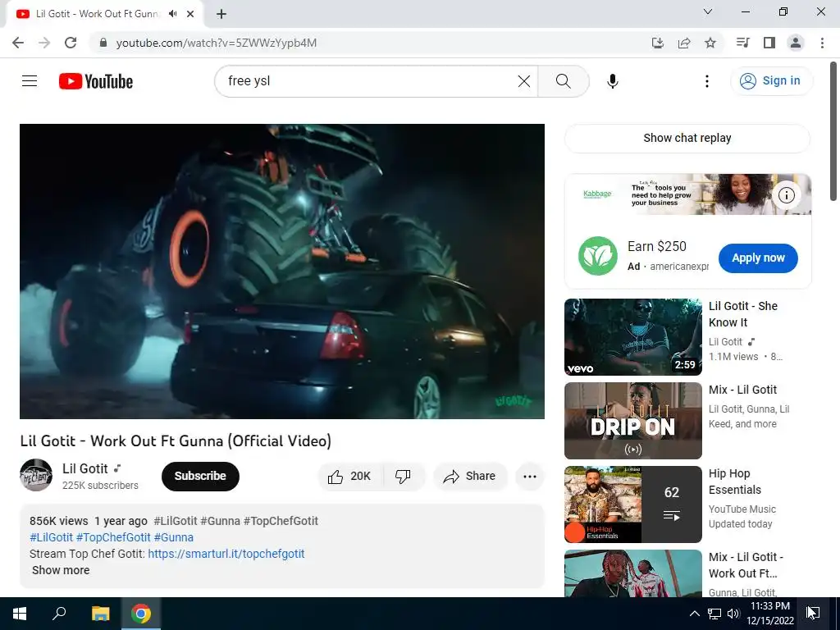The width and height of the screenshot is (840, 630).
Task: Open volume control in system tray
Action: 733,614
